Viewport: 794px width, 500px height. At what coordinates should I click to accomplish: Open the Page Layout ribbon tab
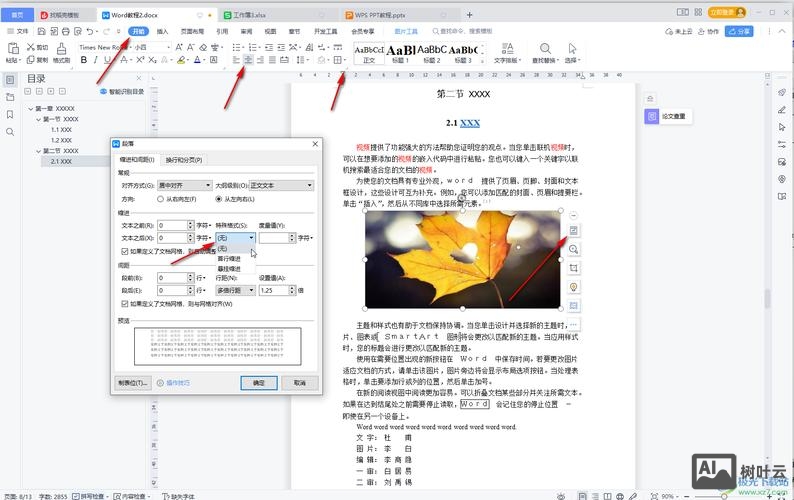click(192, 31)
